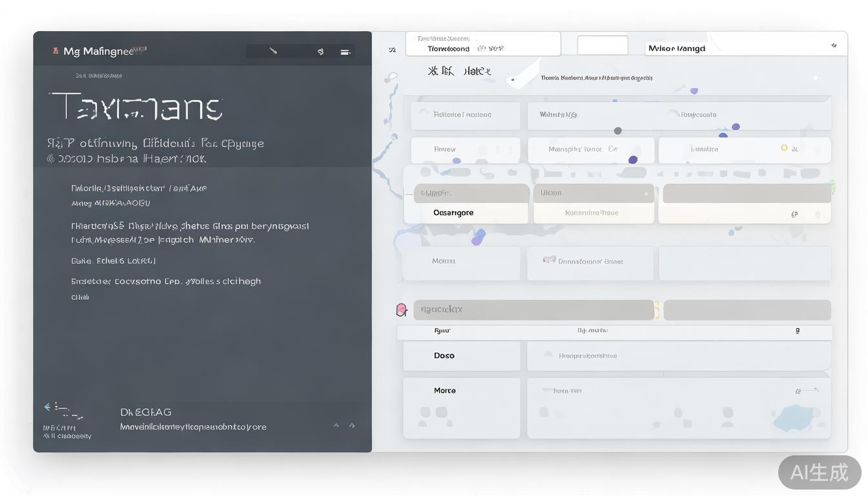Toggle the yellow circle indicator in Kimatice cell
Image resolution: width=868 pixels, height=496 pixels.
tap(784, 148)
